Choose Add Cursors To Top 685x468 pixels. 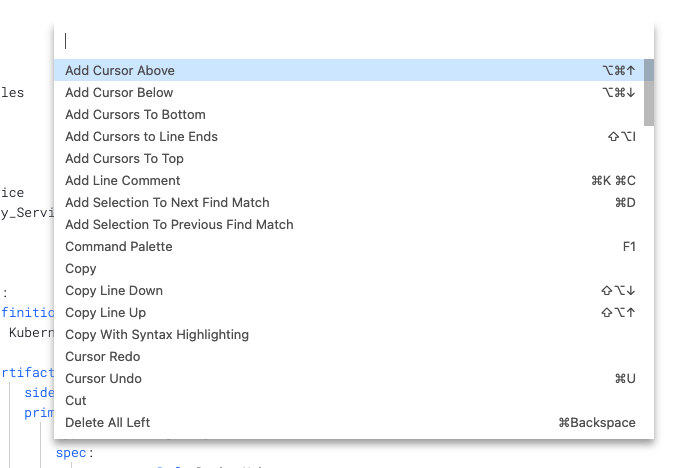click(124, 158)
